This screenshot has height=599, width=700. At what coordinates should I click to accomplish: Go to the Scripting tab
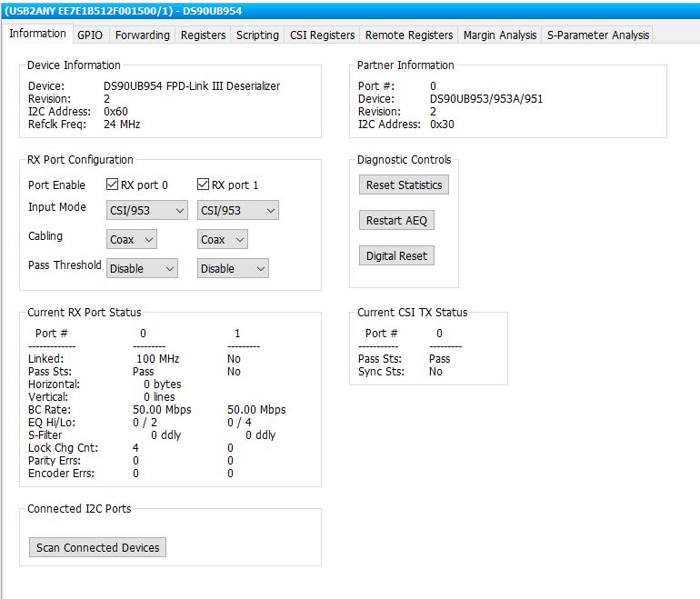[257, 35]
